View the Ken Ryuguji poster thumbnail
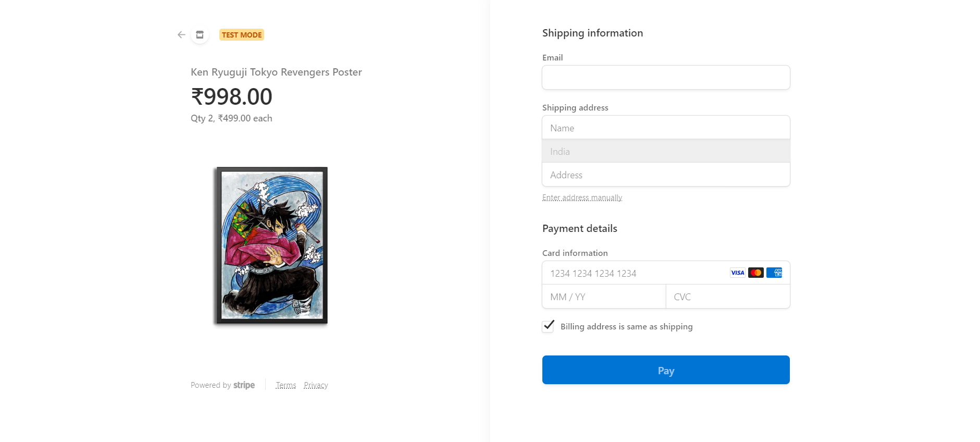 tap(270, 245)
